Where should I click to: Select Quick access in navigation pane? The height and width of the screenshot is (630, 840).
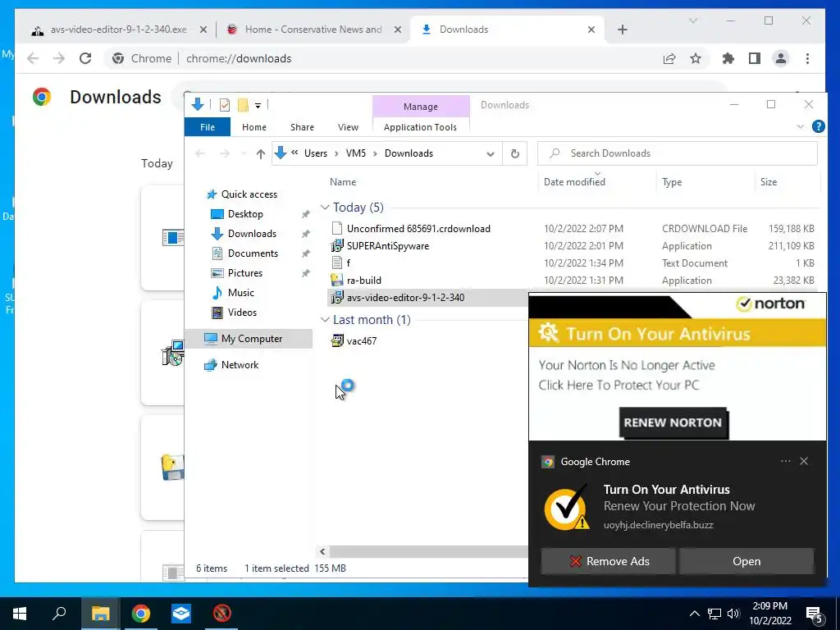tap(249, 194)
